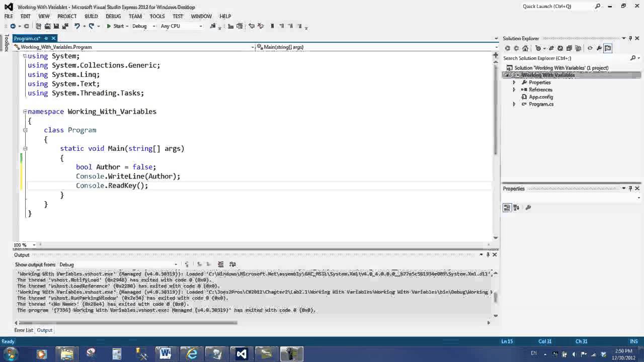Click the Clear All icon in Output toolbar
Screen dimensions: 644x362
(x=221, y=264)
